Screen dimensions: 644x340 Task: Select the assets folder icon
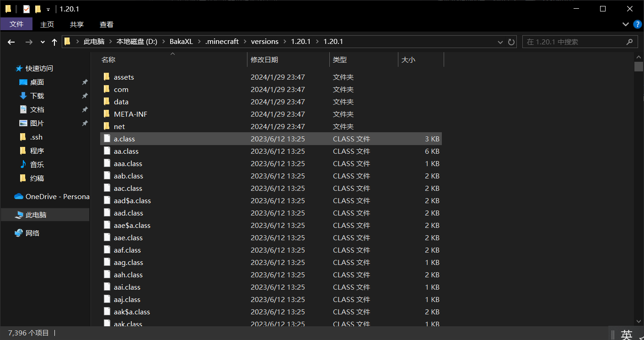(107, 77)
